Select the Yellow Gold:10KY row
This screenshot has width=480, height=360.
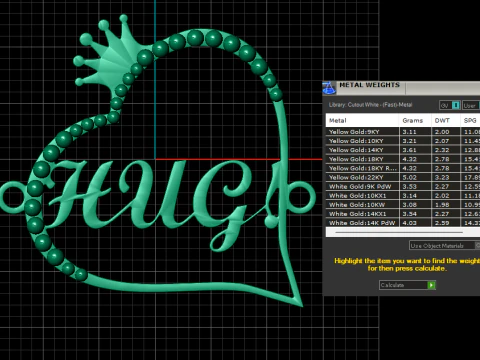403,141
